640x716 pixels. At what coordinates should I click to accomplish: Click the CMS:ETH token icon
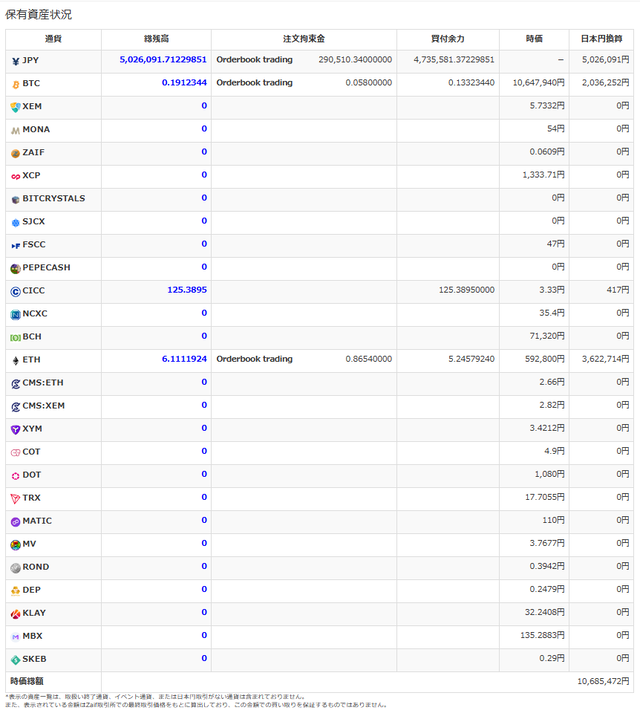[x=16, y=384]
